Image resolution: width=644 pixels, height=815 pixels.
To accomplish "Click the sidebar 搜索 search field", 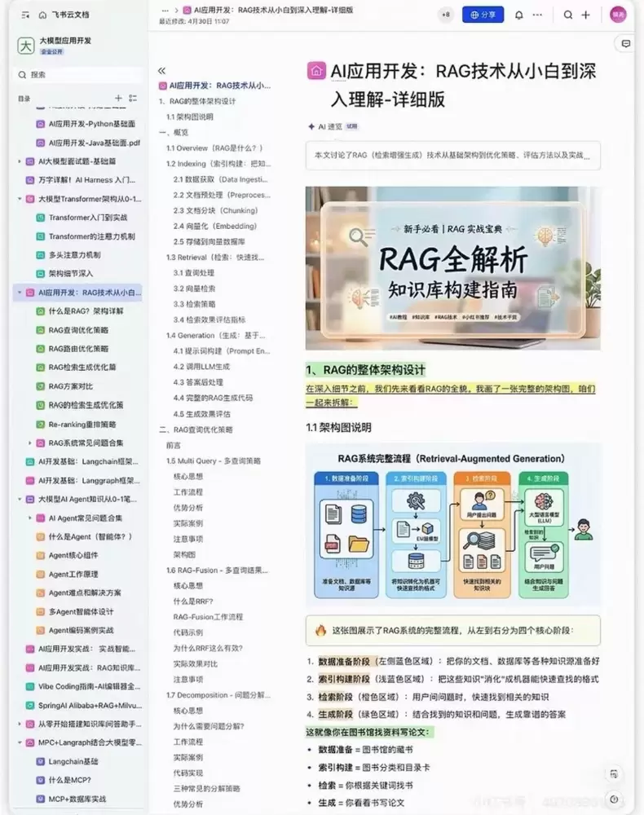I will [78, 75].
